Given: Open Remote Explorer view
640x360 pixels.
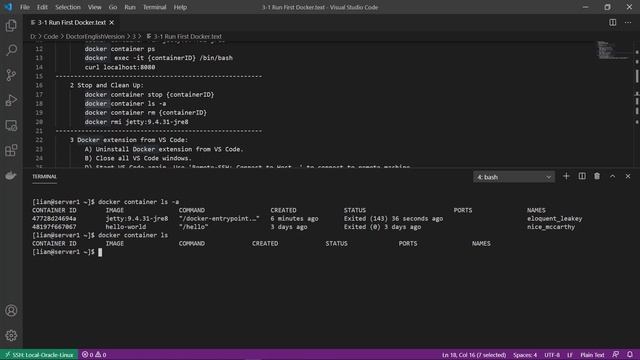Looking at the screenshot, I should click(11, 125).
